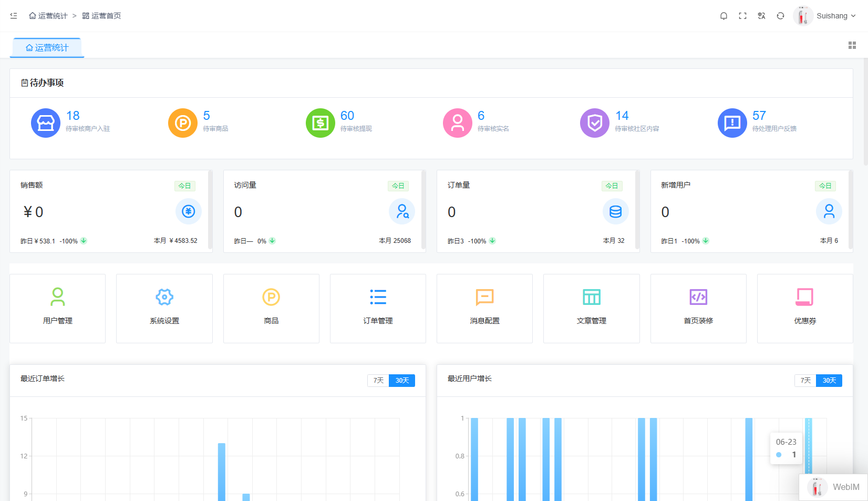The image size is (868, 501).
Task: Open the 待处理用户反馈 feedback icon
Action: point(732,123)
